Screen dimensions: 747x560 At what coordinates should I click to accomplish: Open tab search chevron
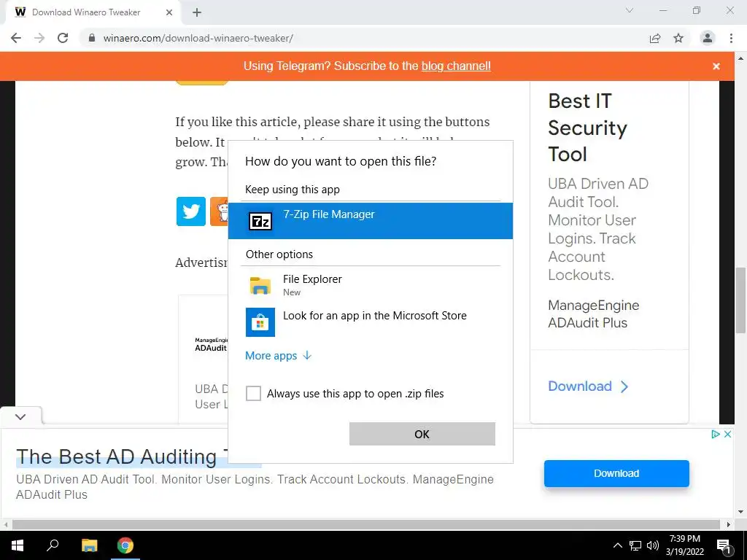[x=630, y=10]
